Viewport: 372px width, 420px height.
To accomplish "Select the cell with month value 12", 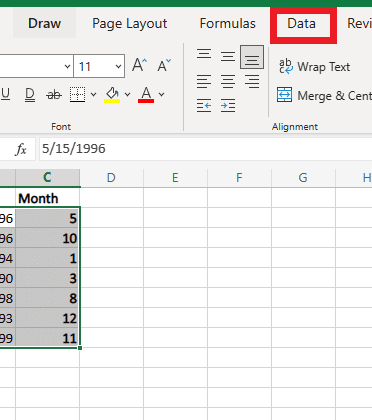I will 47,318.
